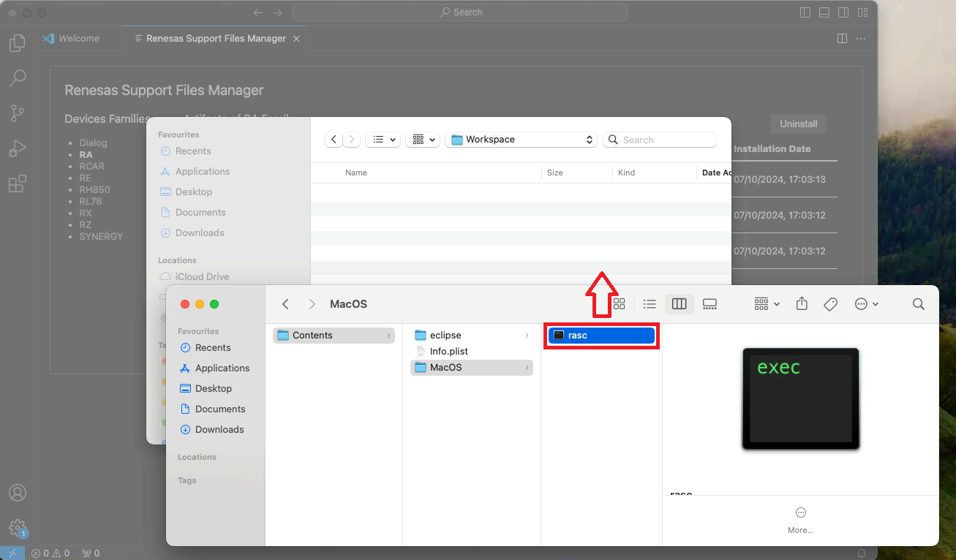
Task: Toggle VS Code secondary sidebar layout icon
Action: (843, 12)
